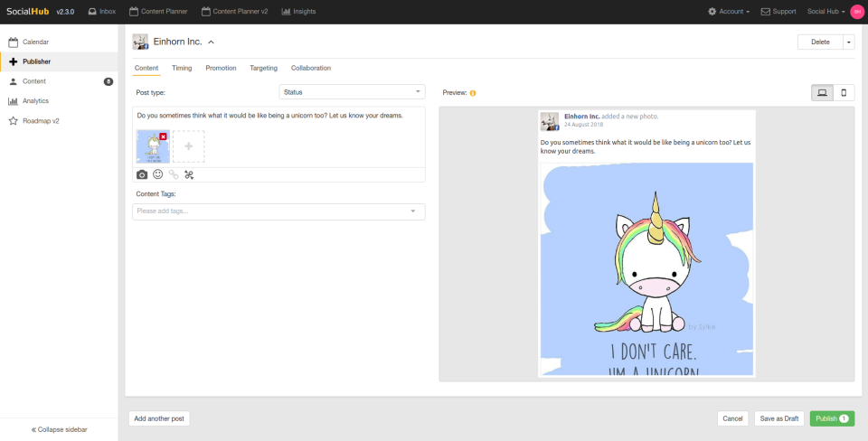Remove the attached unicorn image
The width and height of the screenshot is (868, 441).
[163, 136]
